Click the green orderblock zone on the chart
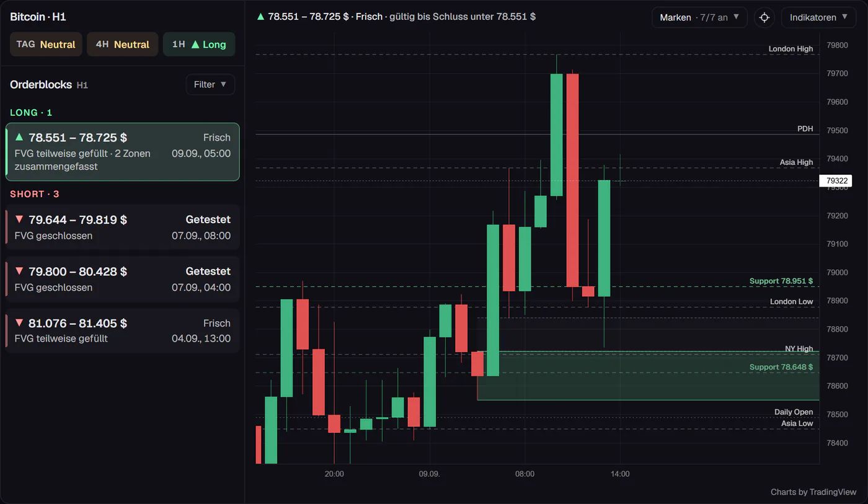868x504 pixels. pos(648,376)
